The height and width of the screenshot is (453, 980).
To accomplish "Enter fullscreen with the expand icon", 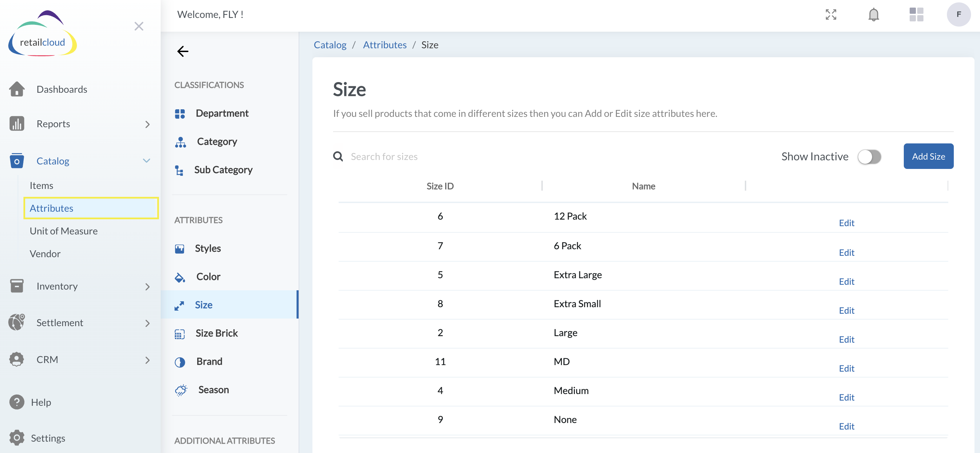I will tap(831, 14).
